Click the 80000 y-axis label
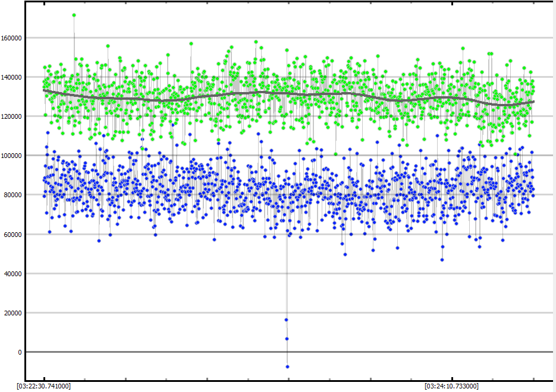Screen dimensions: 556x392 pyautogui.click(x=12, y=195)
